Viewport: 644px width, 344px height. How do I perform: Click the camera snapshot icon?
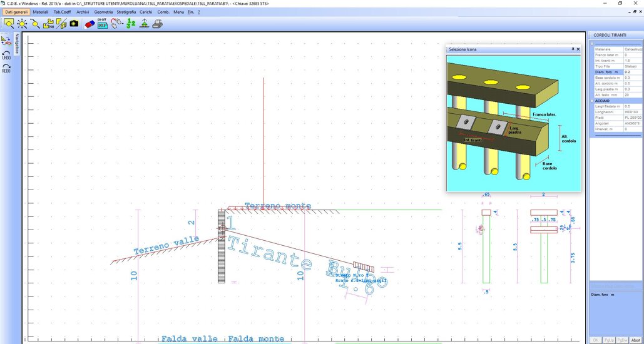pyautogui.click(x=74, y=23)
